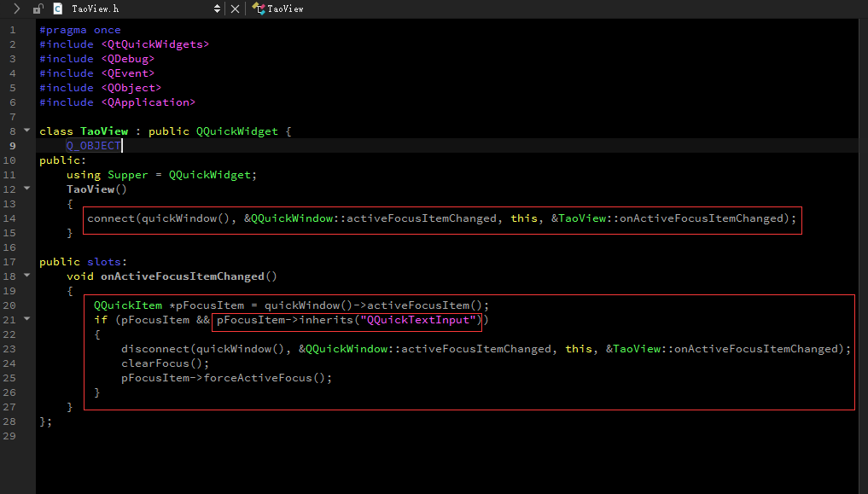This screenshot has height=494, width=868.
Task: Click the C file type icon
Action: (x=57, y=9)
